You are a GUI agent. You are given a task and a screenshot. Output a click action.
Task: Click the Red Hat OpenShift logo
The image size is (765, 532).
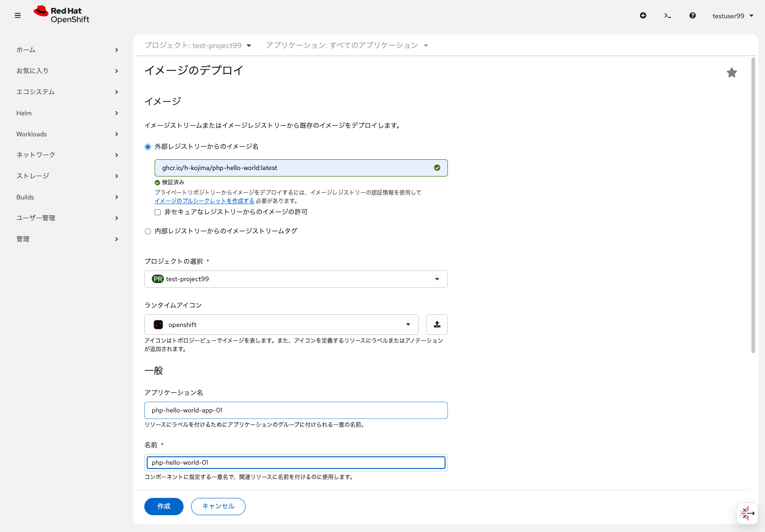[61, 14]
